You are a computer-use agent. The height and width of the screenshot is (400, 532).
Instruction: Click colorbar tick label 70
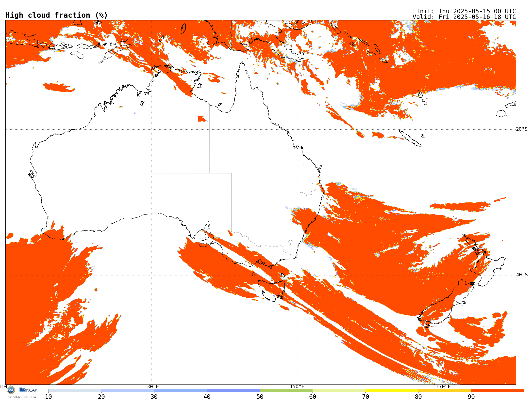366,397
